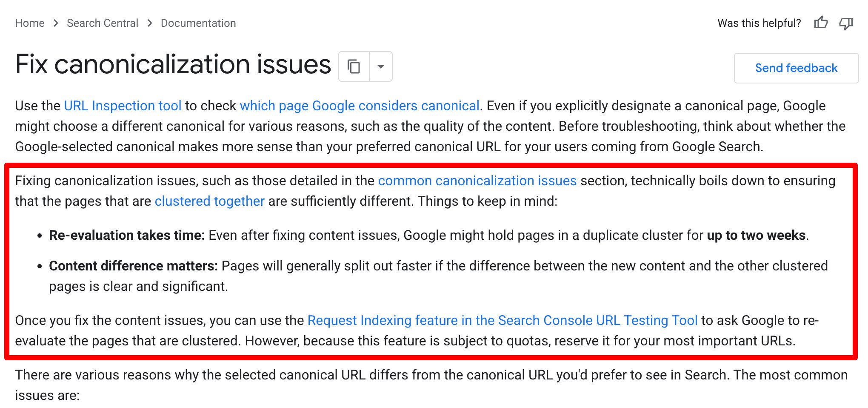Click chevron separator after Search Central
This screenshot has width=868, height=408.
pyautogui.click(x=150, y=23)
